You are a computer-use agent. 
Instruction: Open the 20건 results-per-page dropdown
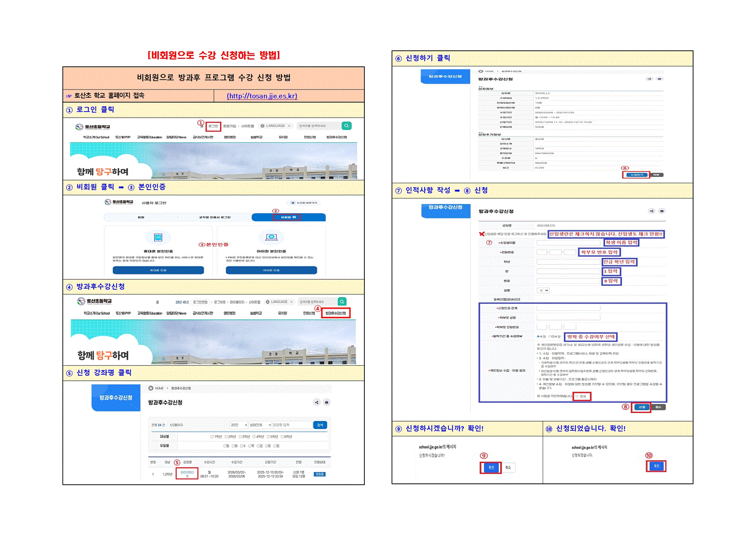pos(238,425)
